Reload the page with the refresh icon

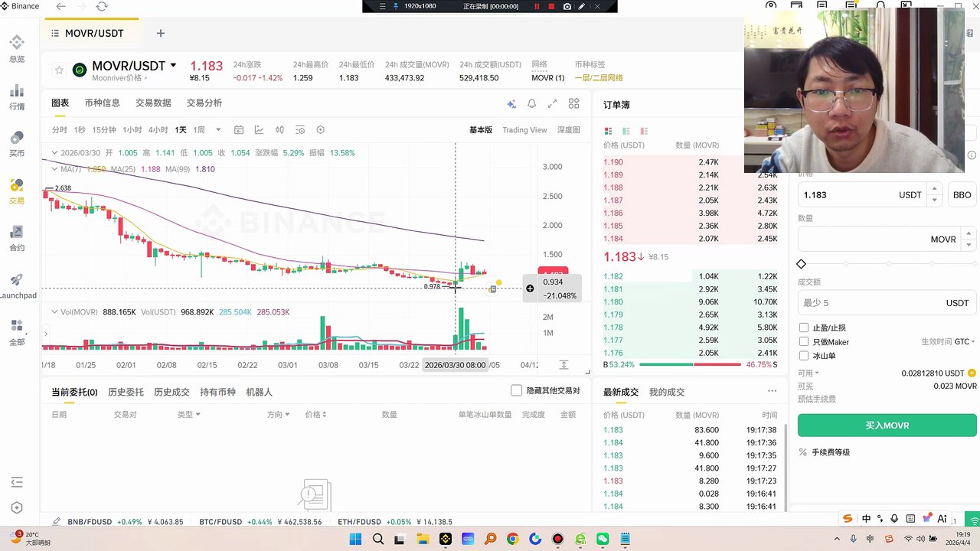102,6
